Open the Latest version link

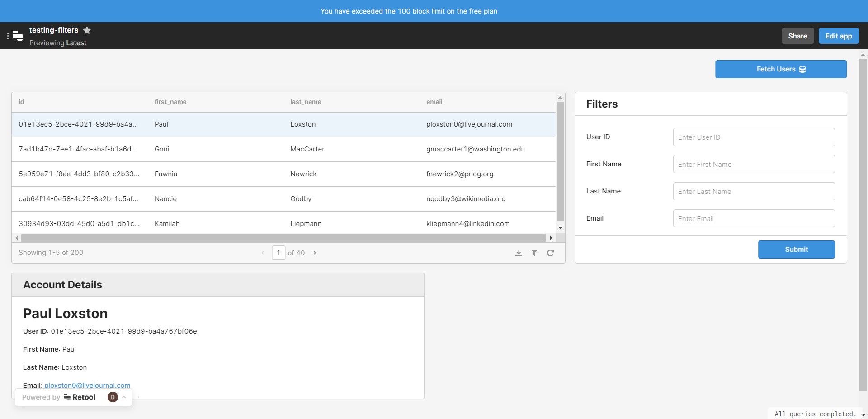pyautogui.click(x=76, y=43)
